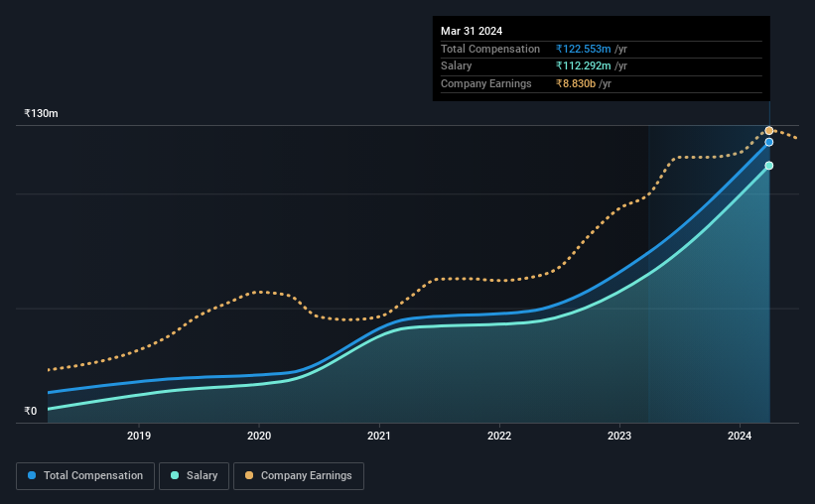Click the ₹112.292m salary value

pyautogui.click(x=583, y=66)
